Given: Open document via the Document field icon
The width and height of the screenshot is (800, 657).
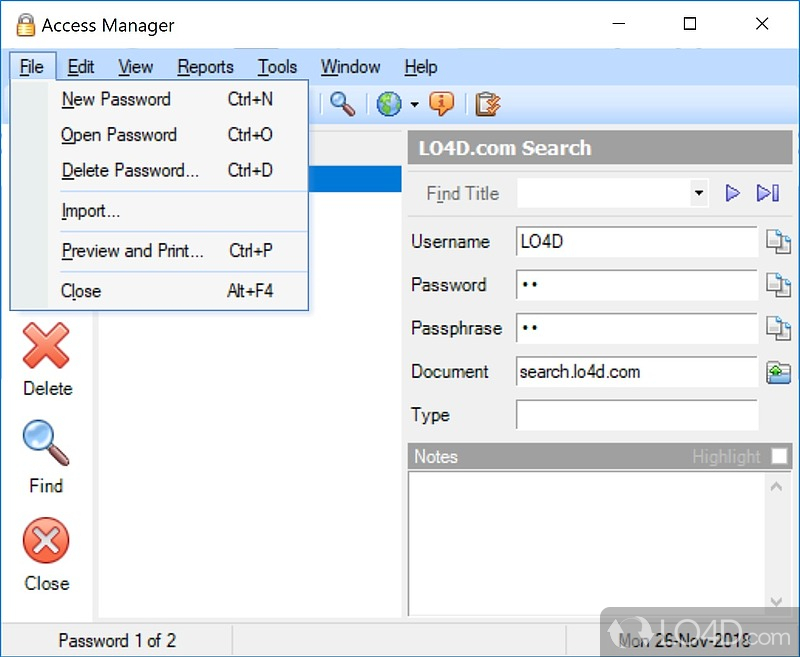Looking at the screenshot, I should pos(779,372).
